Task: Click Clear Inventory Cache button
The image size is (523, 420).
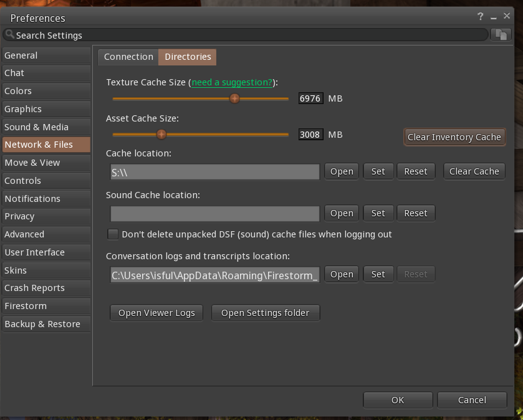Action: [x=454, y=137]
